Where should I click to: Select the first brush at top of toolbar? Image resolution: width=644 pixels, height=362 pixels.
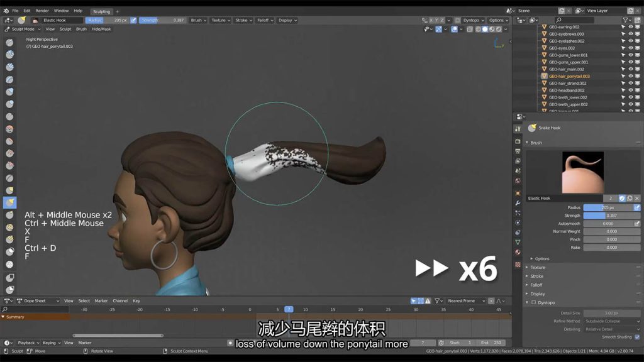[x=10, y=42]
